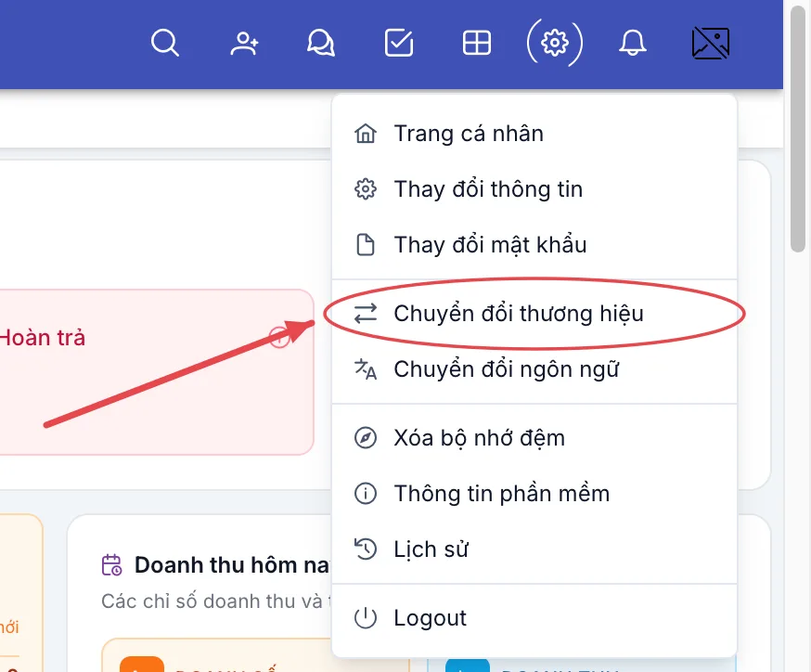Click swap arrows icon for brand switch
Screen dimensions: 811x672
coord(366,314)
